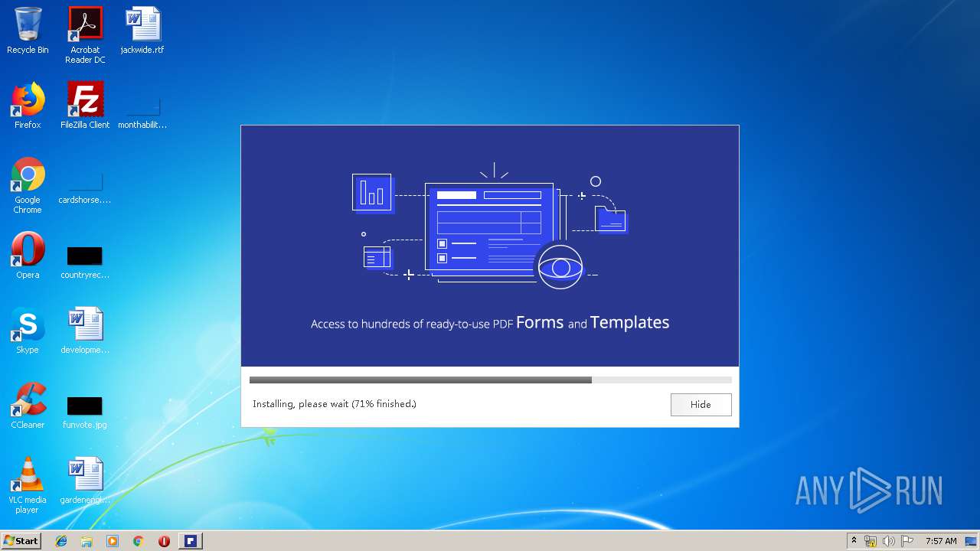The width and height of the screenshot is (980, 551).
Task: Open the Windows Start menu
Action: coord(21,541)
